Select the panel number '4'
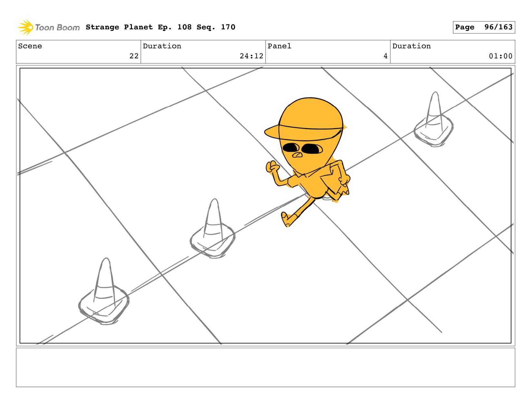Screen dimensions: 532x411 coord(385,56)
